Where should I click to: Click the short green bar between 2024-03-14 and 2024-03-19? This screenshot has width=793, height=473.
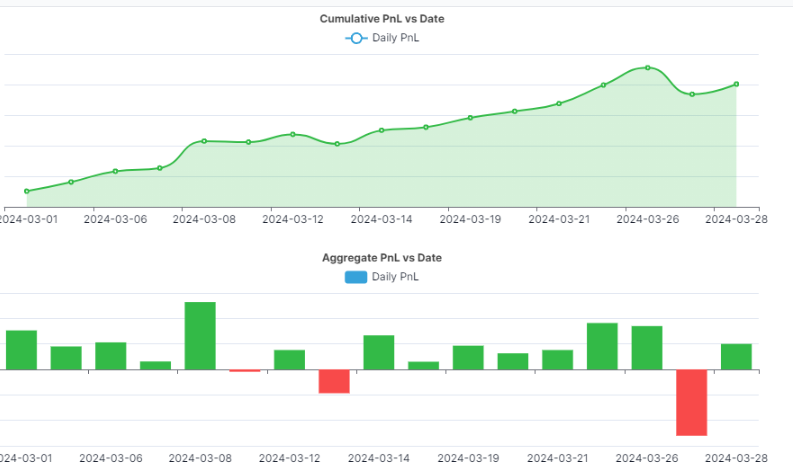[423, 366]
